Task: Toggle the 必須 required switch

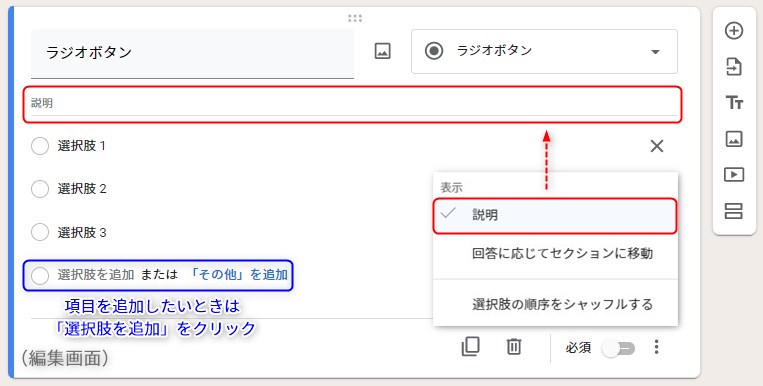Action: pos(618,349)
